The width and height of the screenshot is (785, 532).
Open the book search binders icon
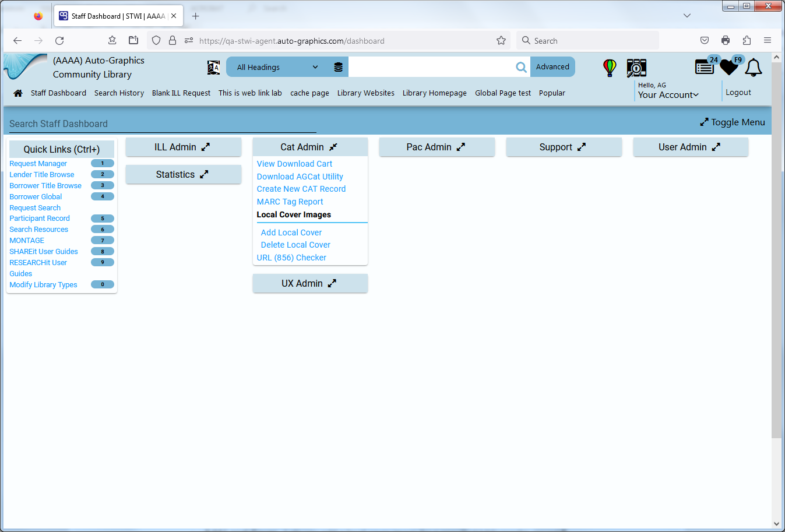(636, 68)
